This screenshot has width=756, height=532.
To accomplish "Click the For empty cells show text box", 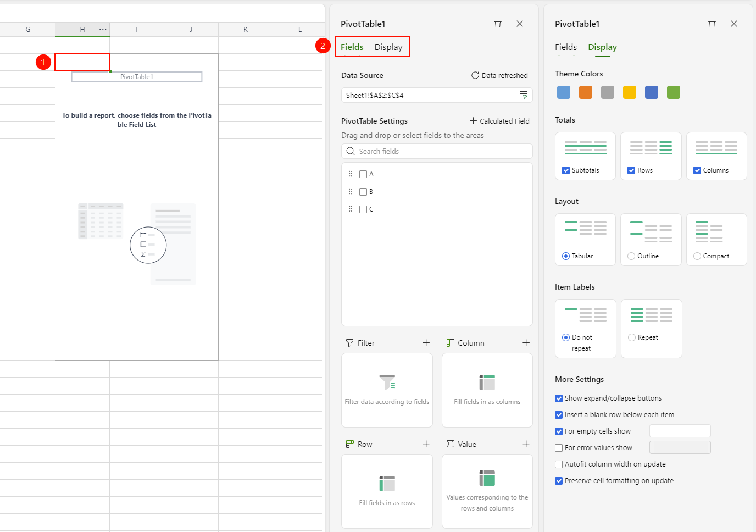I will (680, 431).
